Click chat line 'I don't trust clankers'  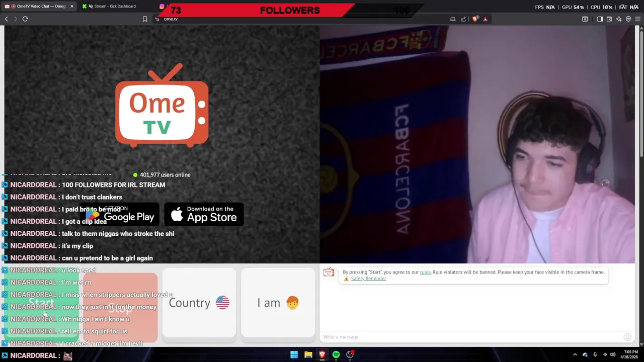click(92, 197)
